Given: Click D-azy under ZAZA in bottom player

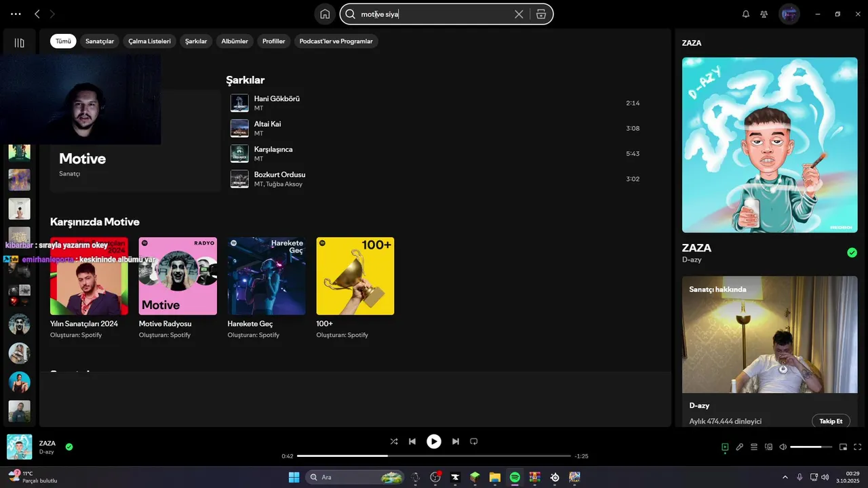Looking at the screenshot, I should click(x=46, y=452).
